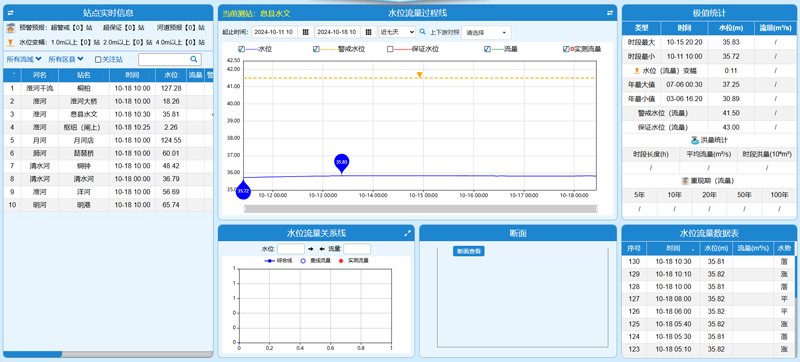The width and height of the screenshot is (800, 362).
Task: Click the 流量 input in relation panel
Action: point(357,249)
